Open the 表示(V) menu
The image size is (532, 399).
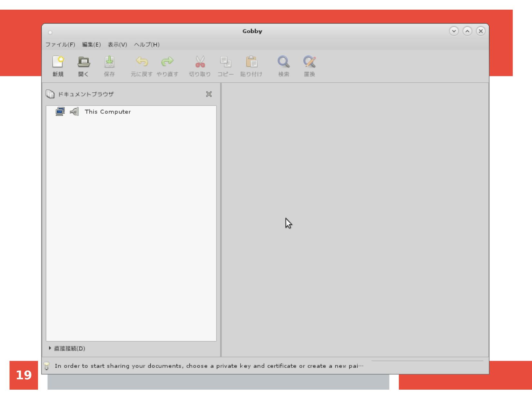117,44
